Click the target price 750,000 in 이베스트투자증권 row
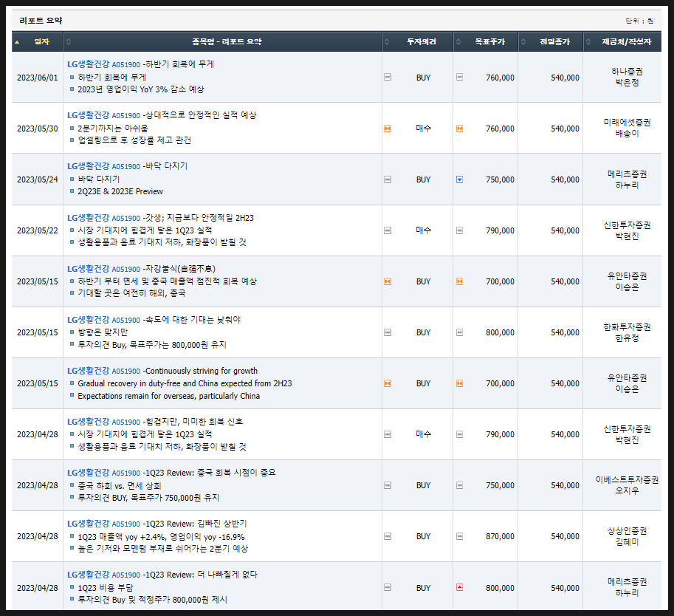 500,485
